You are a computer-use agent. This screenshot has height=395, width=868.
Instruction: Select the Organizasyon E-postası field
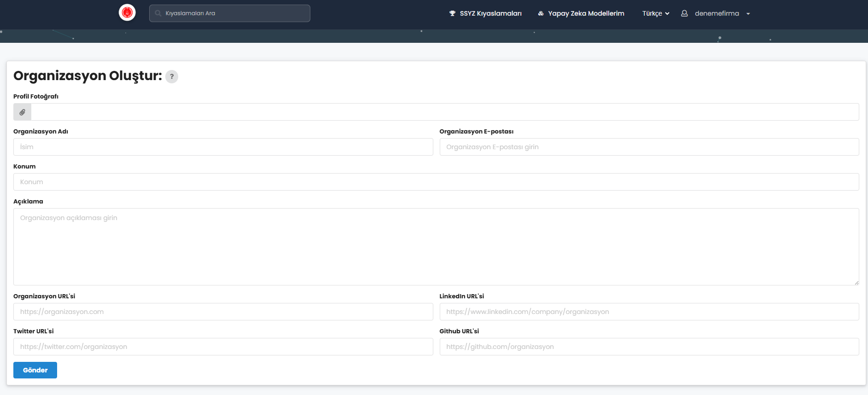[649, 147]
